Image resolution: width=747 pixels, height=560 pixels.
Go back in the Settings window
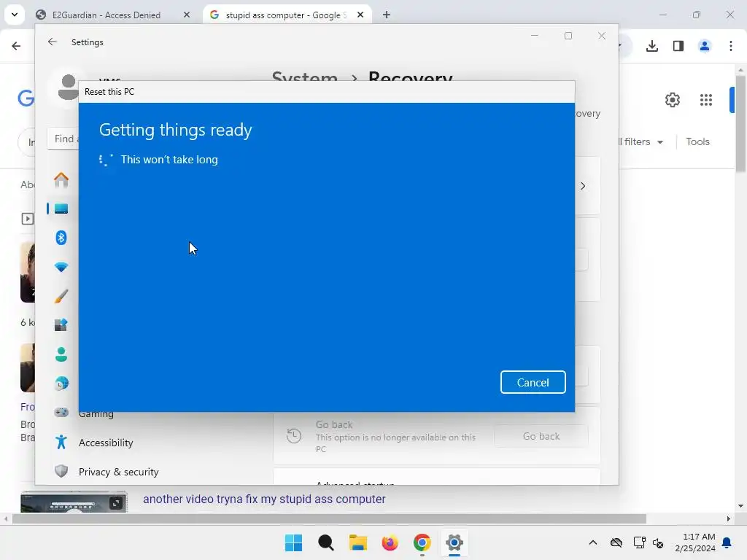(53, 42)
